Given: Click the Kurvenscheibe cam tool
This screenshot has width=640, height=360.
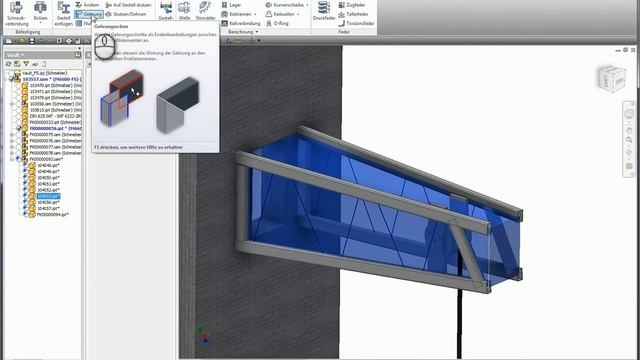Looking at the screenshot, I should coord(284,5).
